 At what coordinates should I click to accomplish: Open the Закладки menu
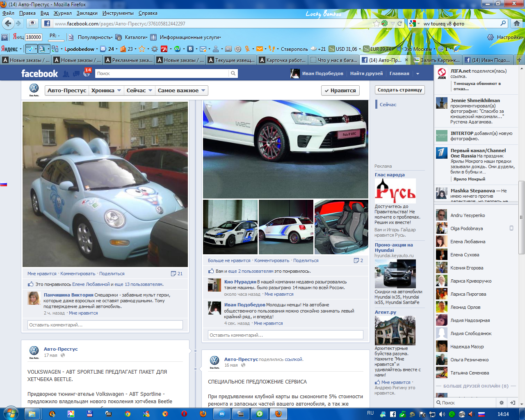point(87,13)
